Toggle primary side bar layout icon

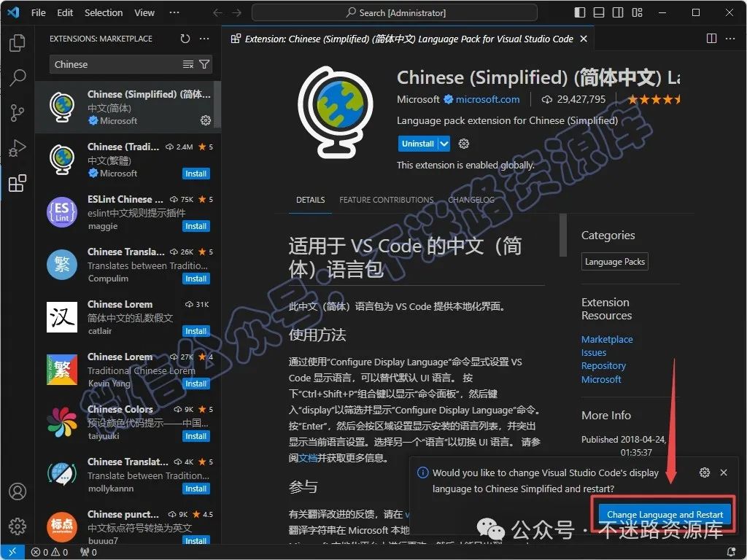[x=580, y=13]
